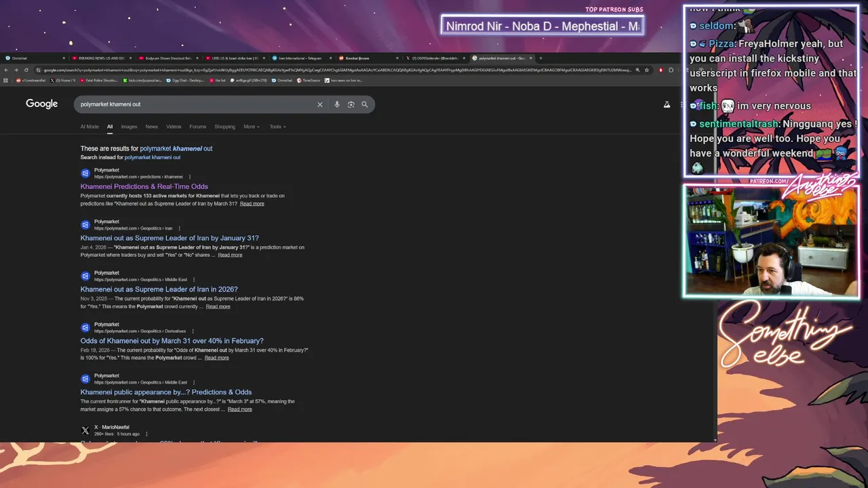Open the red extension icon in toolbar

click(661, 70)
